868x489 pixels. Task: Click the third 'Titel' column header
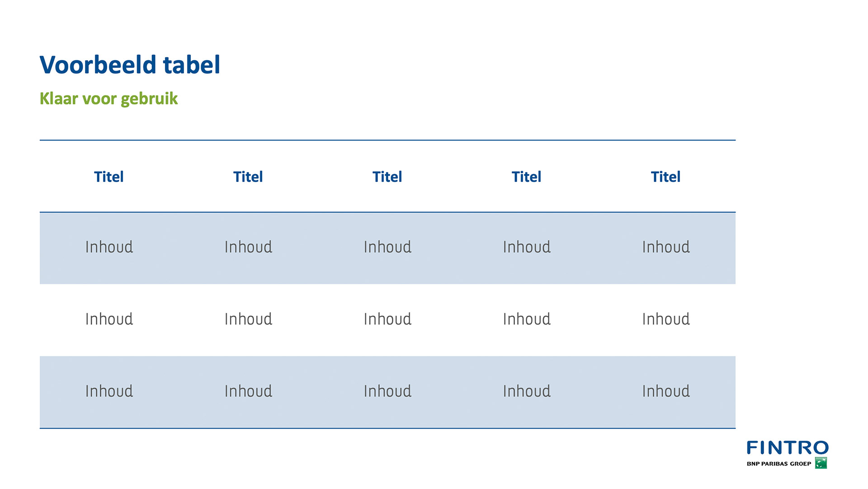[x=387, y=176]
